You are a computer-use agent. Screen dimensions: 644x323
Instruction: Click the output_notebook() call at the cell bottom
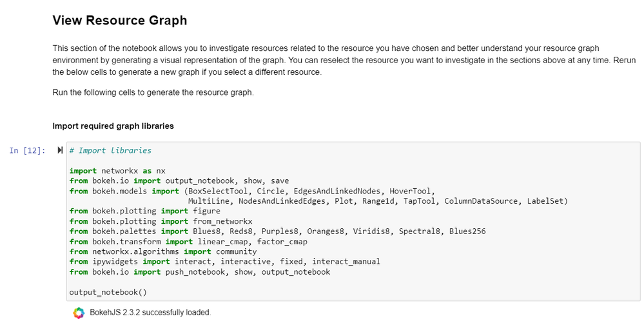click(108, 292)
